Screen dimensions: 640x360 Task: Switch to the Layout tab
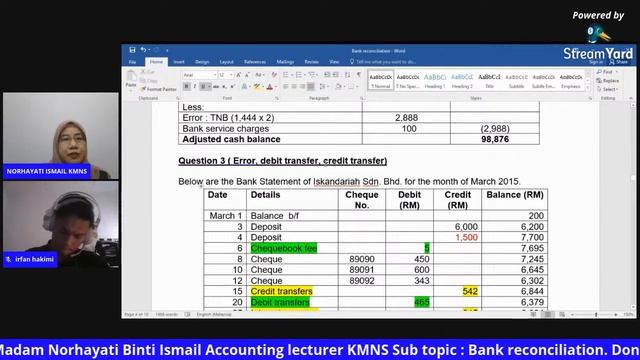pyautogui.click(x=227, y=62)
